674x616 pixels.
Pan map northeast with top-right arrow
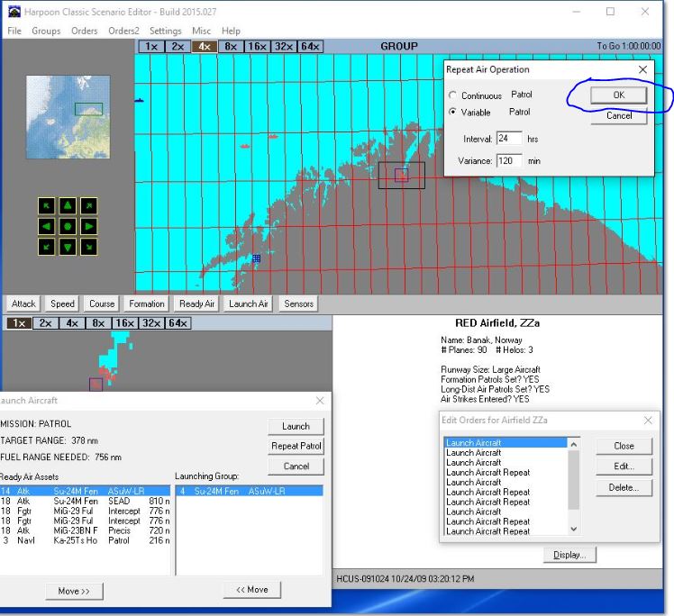pos(88,204)
